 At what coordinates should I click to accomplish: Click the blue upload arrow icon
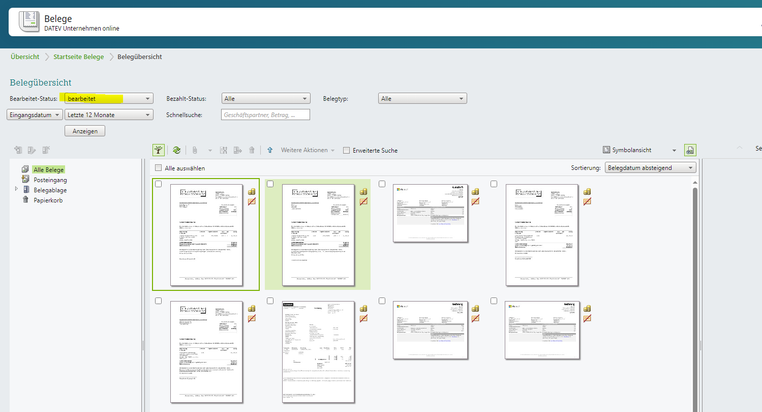[269, 150]
